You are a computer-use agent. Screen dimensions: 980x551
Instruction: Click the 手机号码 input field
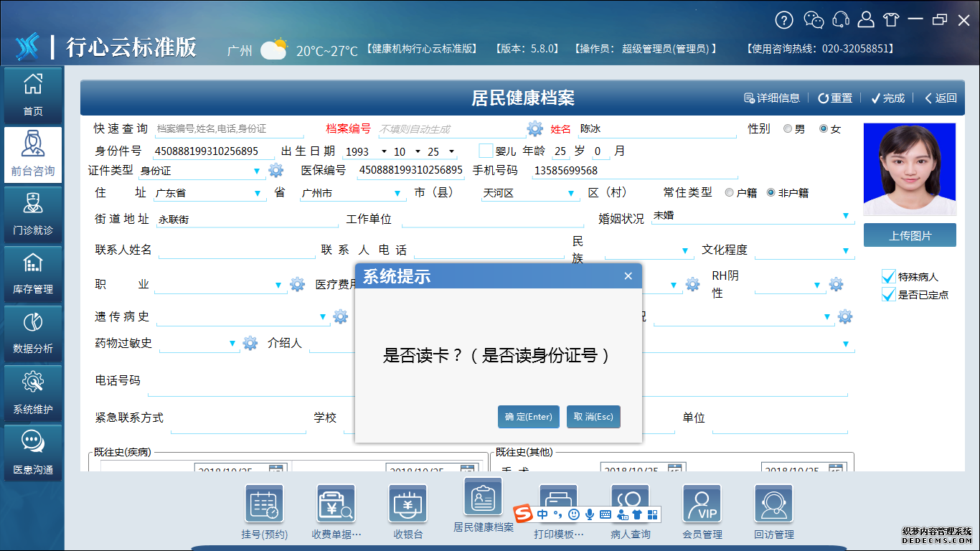(x=634, y=171)
